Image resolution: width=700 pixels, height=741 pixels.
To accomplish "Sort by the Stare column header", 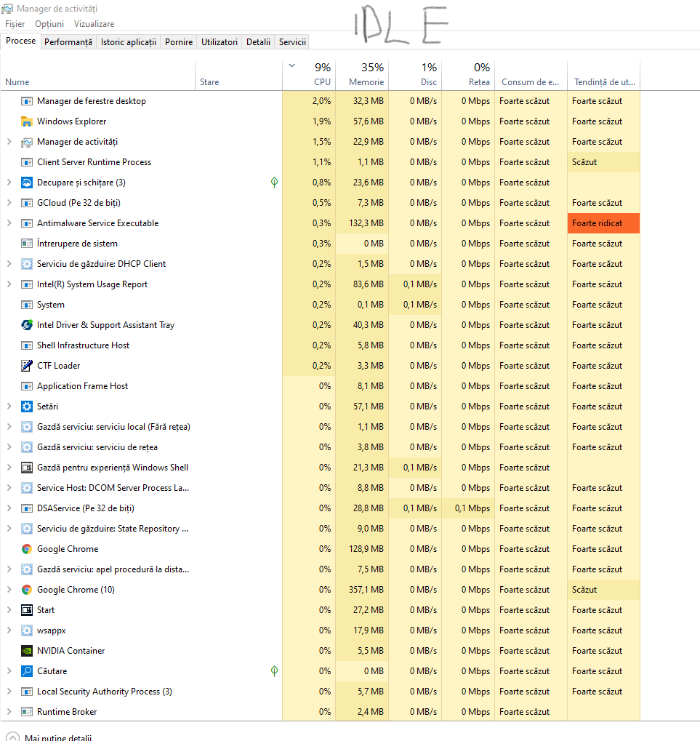I will [x=238, y=75].
